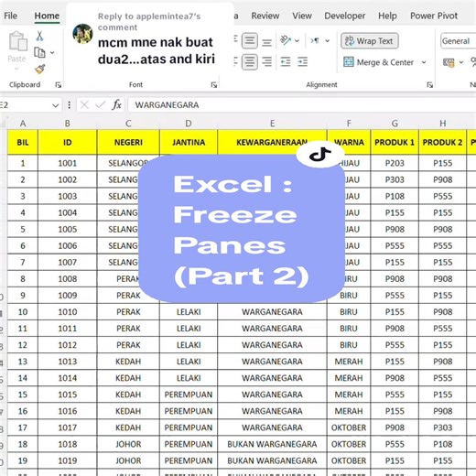Click ID cell 1013
Viewport: 476px width, 476px height.
point(68,362)
